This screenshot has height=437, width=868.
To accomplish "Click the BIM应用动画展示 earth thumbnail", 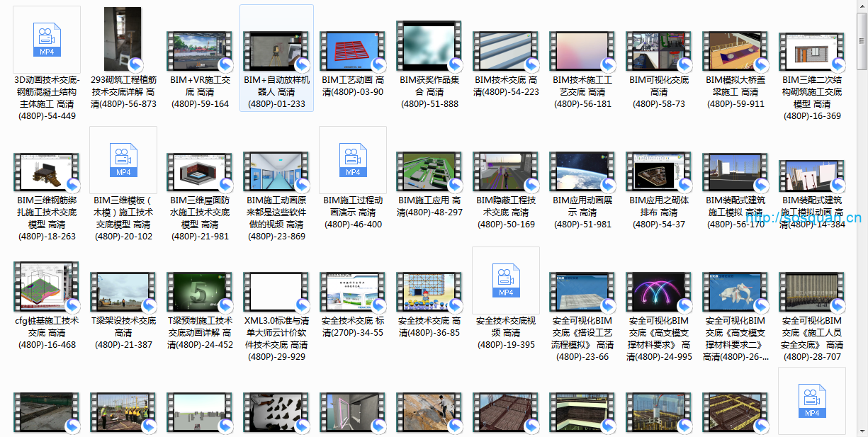I will click(x=582, y=171).
